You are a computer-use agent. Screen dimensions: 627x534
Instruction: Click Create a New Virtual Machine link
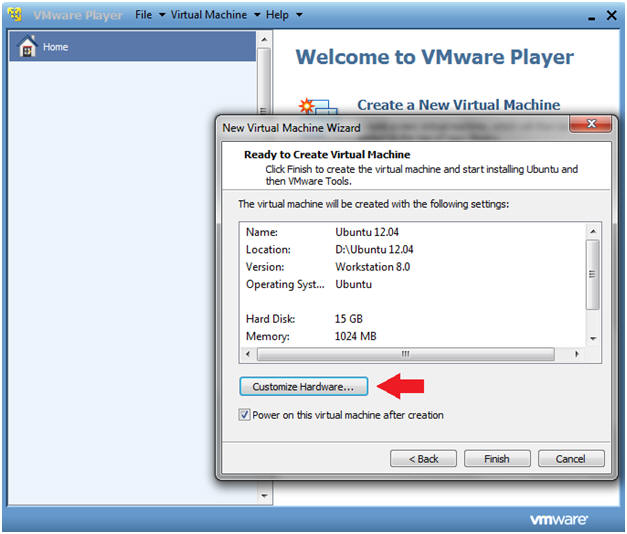tap(458, 105)
